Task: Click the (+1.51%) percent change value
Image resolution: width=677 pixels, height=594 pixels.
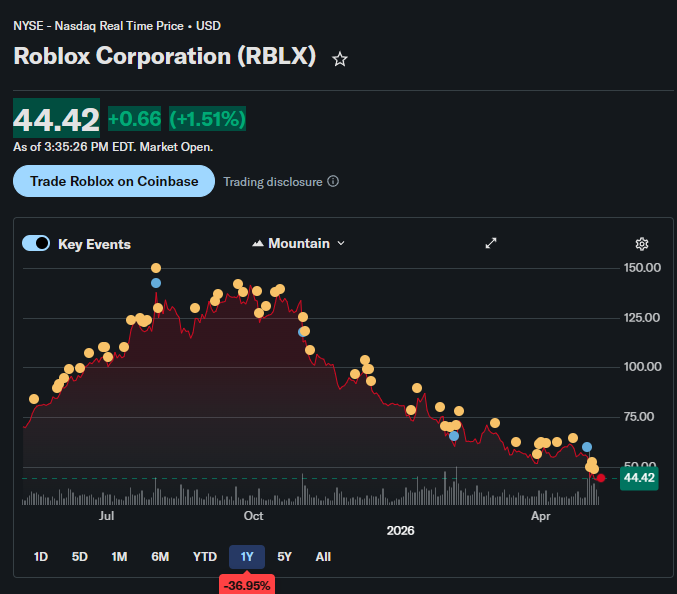Action: coord(207,119)
